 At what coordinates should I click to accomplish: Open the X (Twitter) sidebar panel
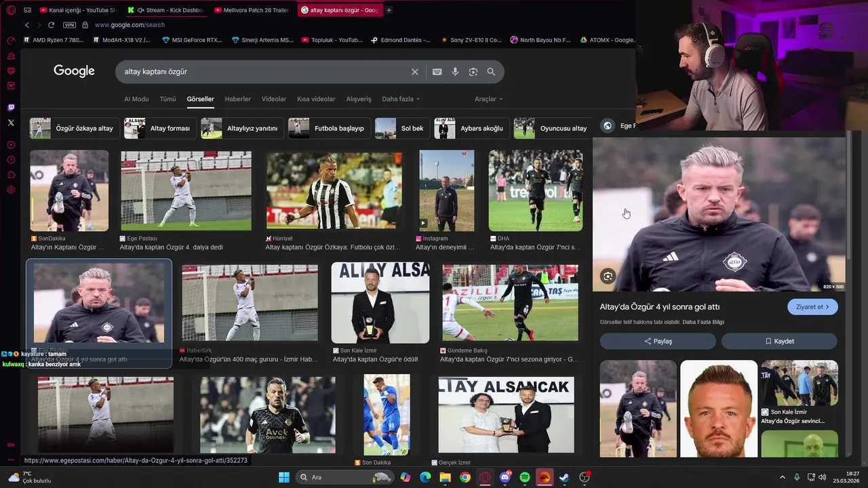coord(11,123)
